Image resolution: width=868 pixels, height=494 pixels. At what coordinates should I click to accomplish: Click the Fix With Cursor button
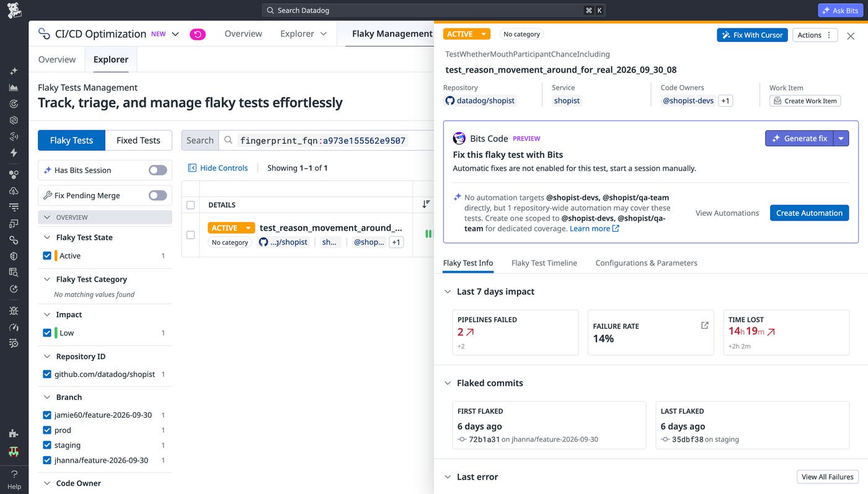click(752, 35)
